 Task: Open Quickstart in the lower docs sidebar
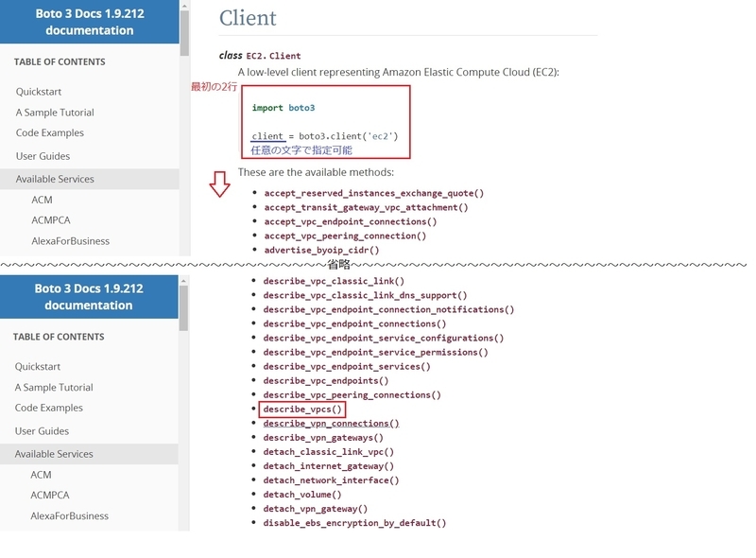(x=38, y=367)
